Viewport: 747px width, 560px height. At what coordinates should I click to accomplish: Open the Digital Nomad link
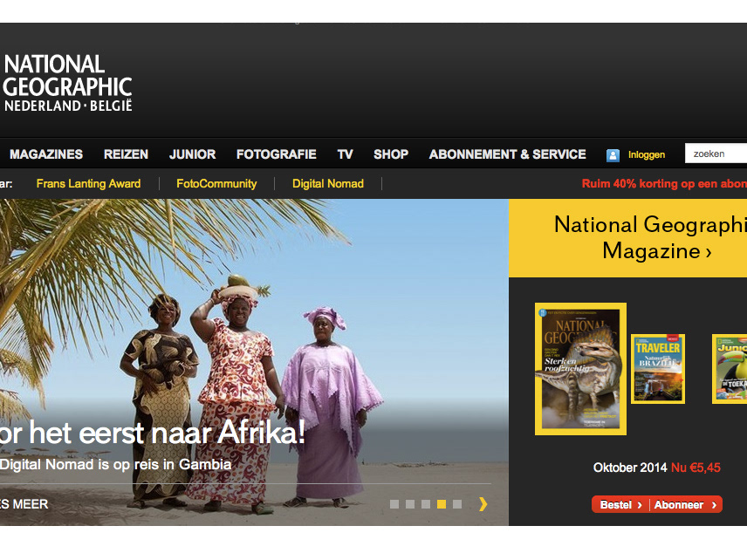tap(328, 183)
